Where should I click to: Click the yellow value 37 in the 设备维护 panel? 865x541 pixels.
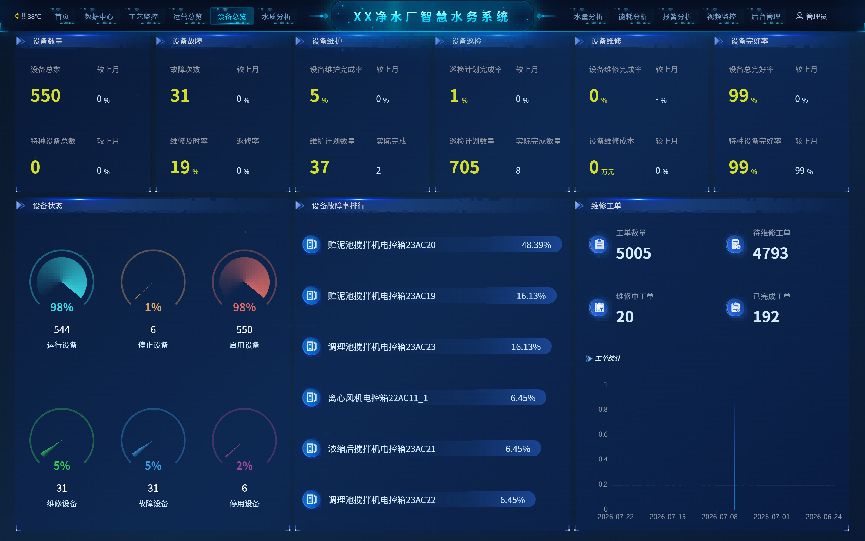pyautogui.click(x=319, y=167)
